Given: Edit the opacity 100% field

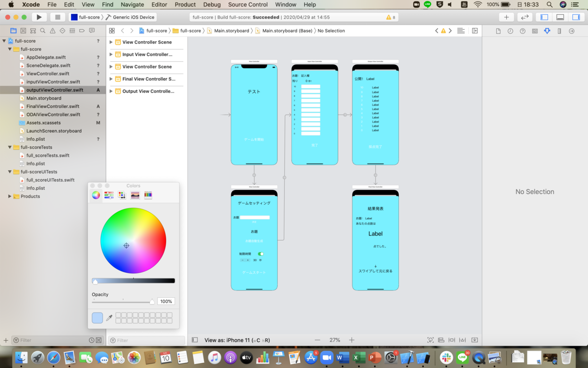Looking at the screenshot, I should (x=166, y=301).
